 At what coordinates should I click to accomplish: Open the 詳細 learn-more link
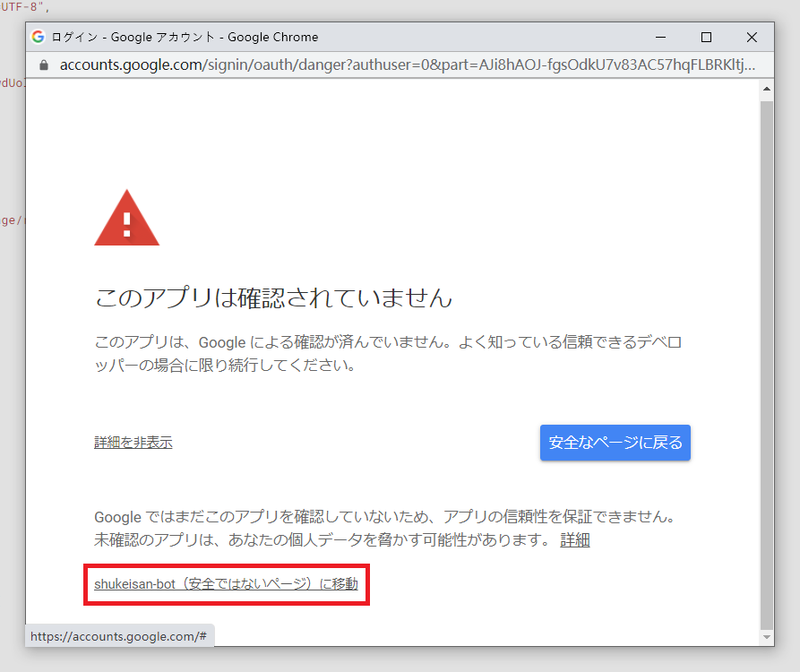click(x=575, y=539)
